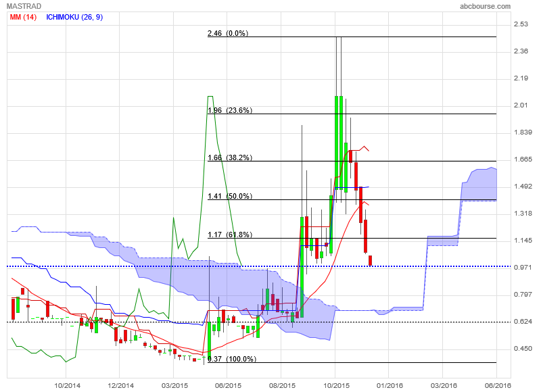This screenshot has width=541, height=392.
Task: Click the 03/2015 date label
Action: point(174,385)
